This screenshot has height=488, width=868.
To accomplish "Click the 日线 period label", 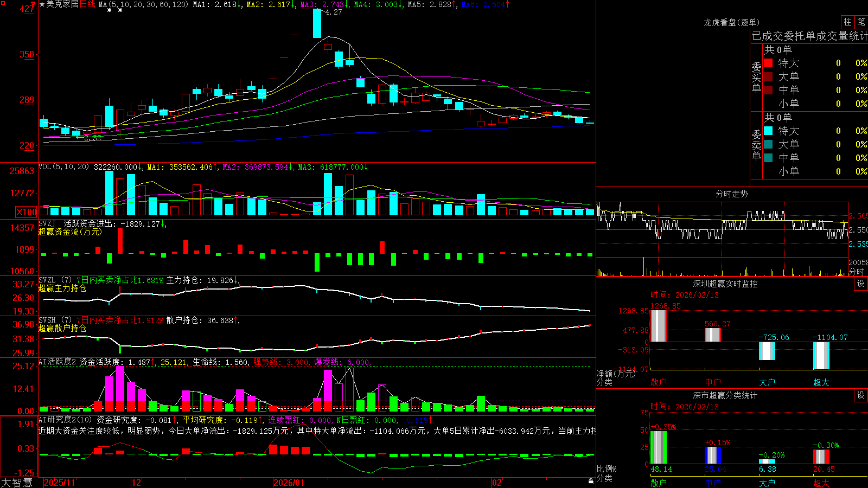I will click(87, 4).
